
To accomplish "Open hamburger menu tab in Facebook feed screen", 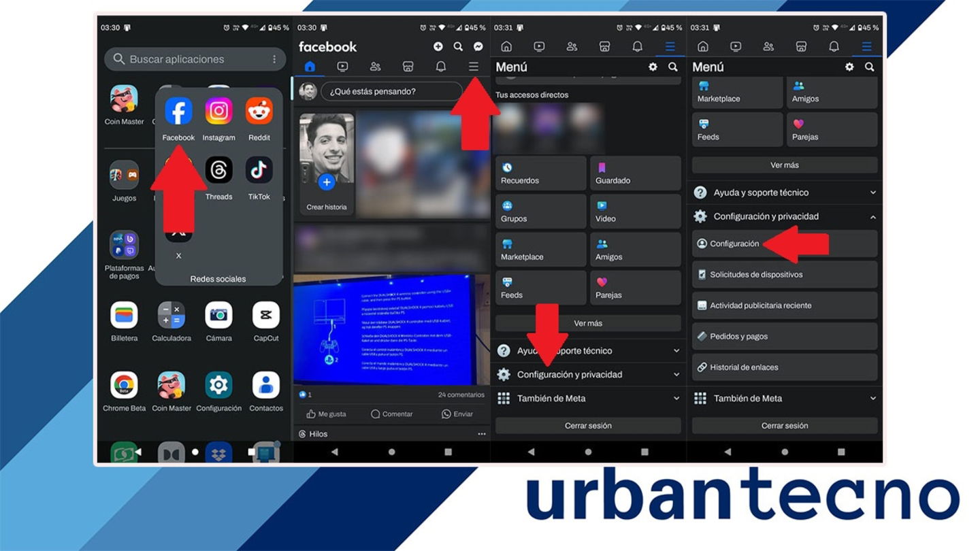I will (473, 67).
